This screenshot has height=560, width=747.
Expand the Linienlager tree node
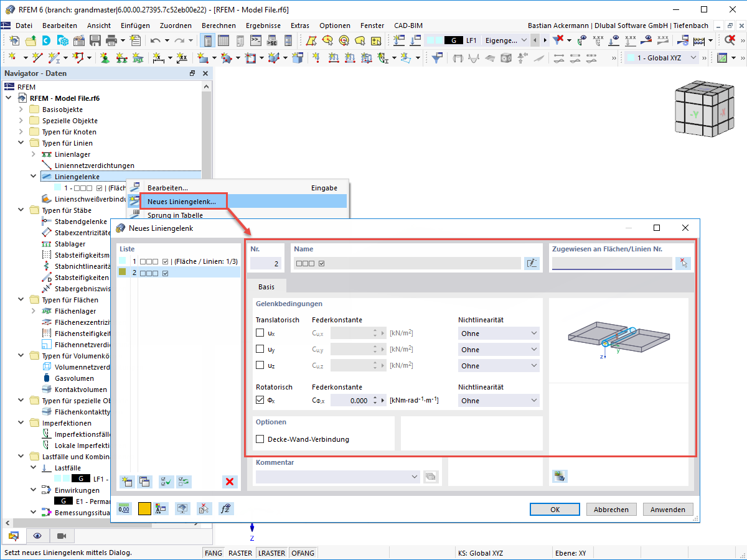click(33, 154)
